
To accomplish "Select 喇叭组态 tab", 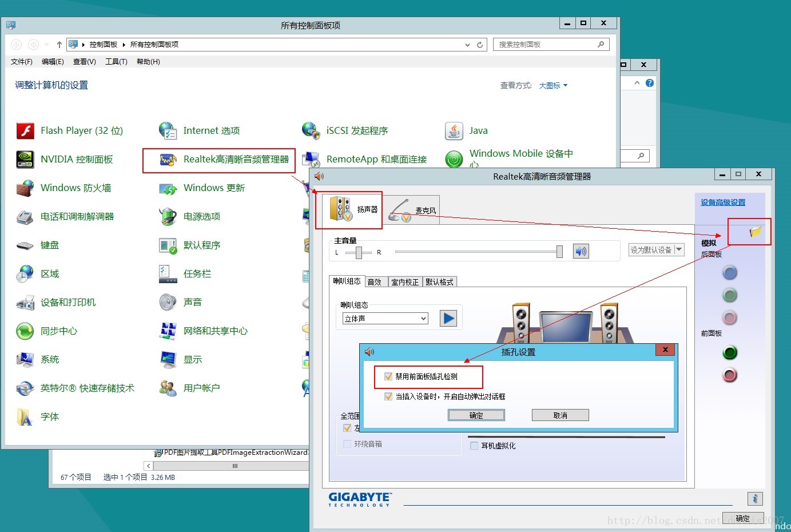I will coord(347,281).
